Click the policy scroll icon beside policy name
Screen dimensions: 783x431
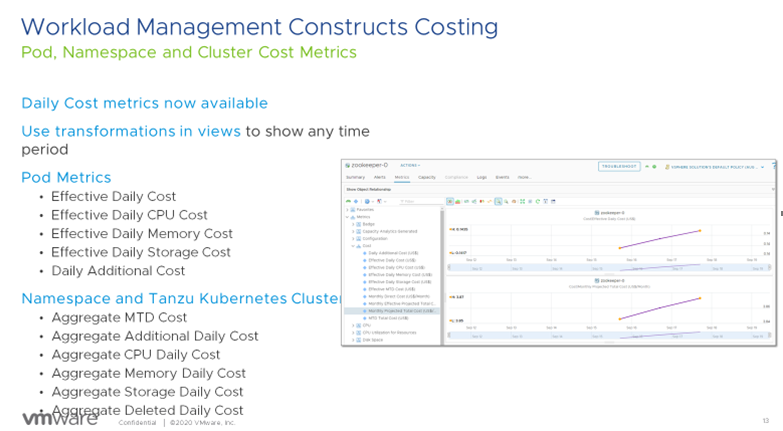[667, 167]
